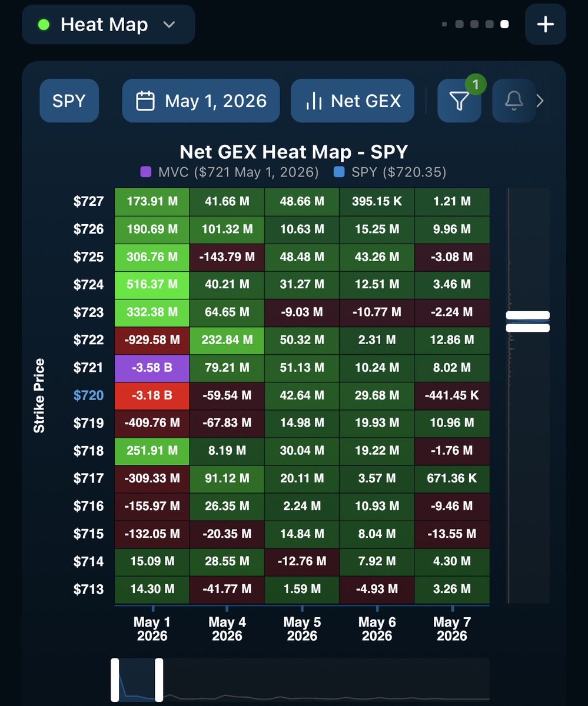Select the -10.77 M cell
588x706 pixels.
[x=377, y=312]
